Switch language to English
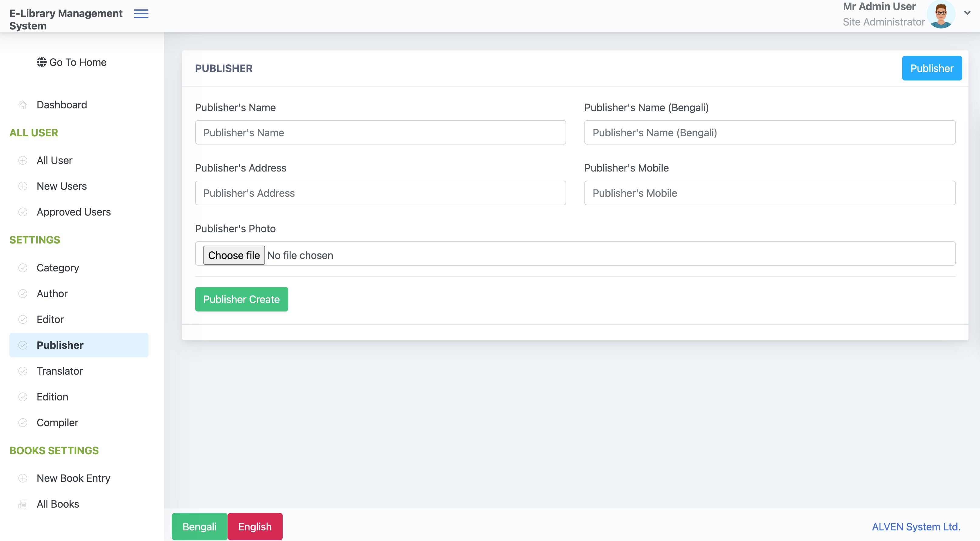The width and height of the screenshot is (980, 541). 255,526
